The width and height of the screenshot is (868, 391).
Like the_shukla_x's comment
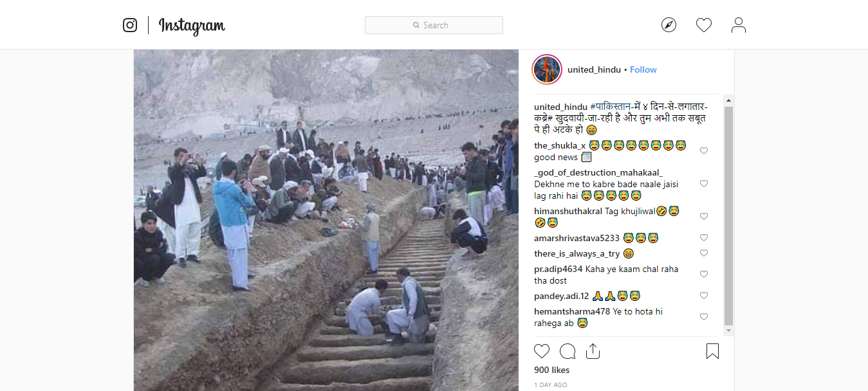pyautogui.click(x=704, y=151)
